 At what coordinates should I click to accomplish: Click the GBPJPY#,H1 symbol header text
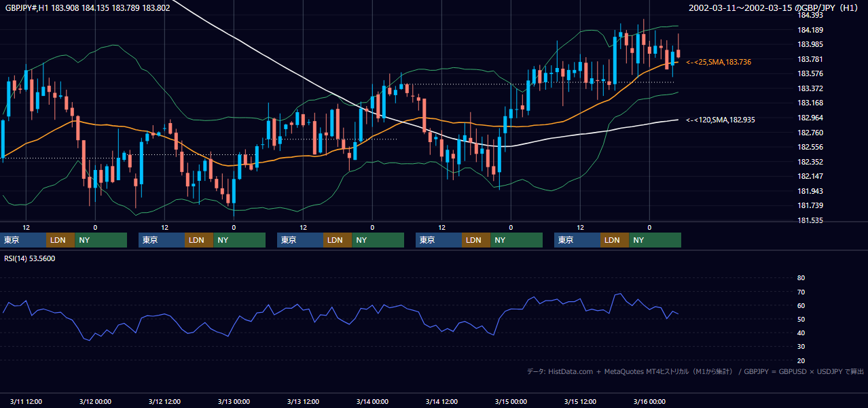tap(88, 7)
